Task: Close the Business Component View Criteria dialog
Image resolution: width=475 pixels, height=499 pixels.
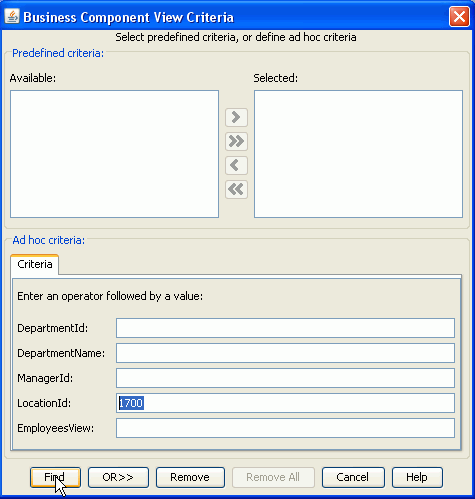Action: click(459, 16)
